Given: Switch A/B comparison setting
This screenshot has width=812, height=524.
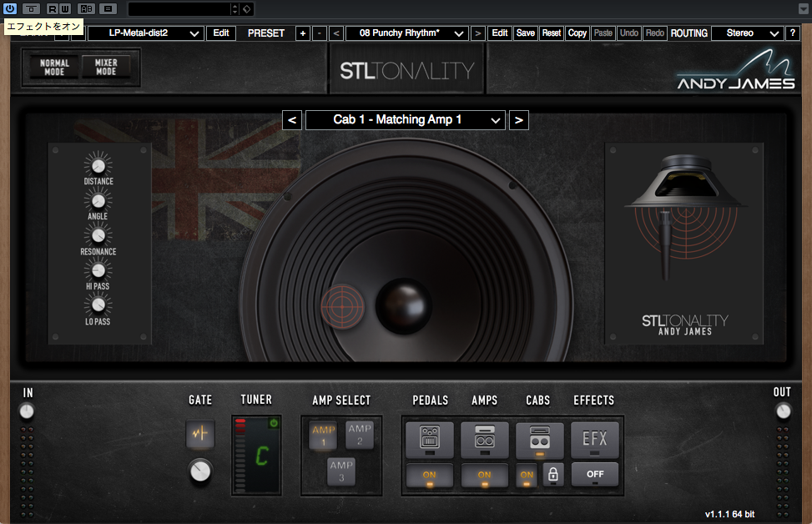Looking at the screenshot, I should pyautogui.click(x=87, y=8).
